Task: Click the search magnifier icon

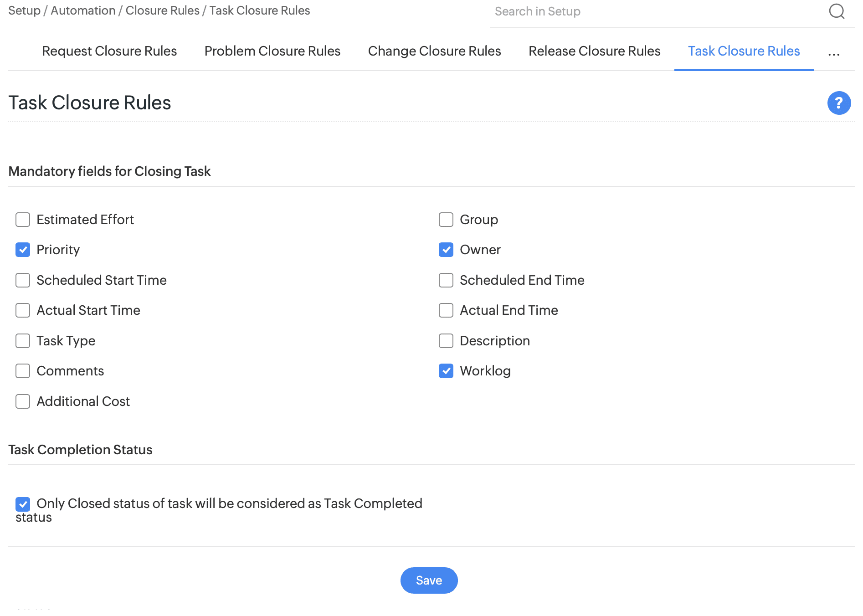Action: pyautogui.click(x=837, y=11)
